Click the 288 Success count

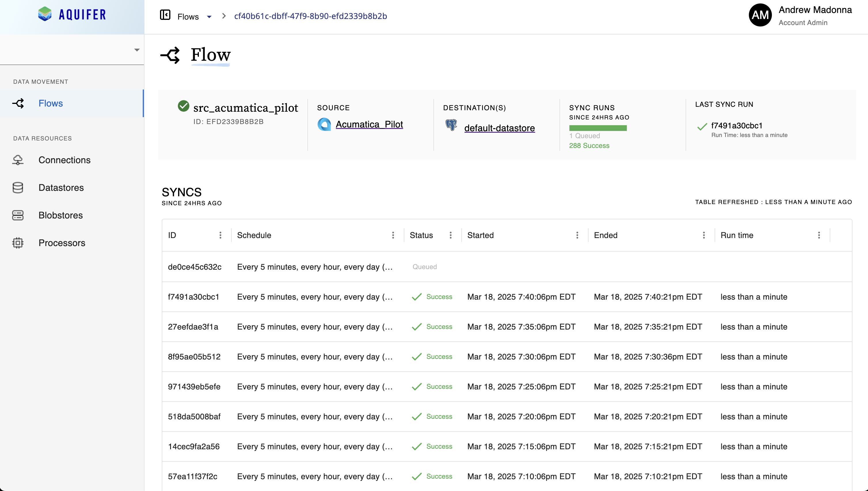[x=589, y=146]
